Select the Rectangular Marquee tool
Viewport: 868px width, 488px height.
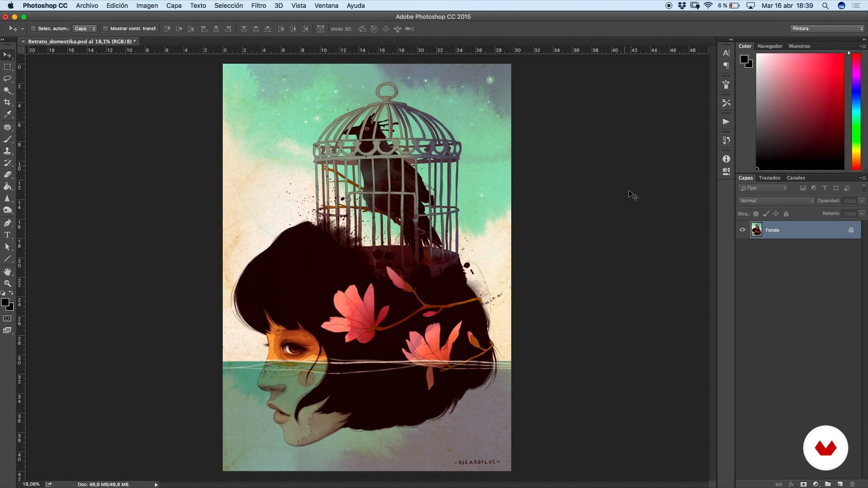tap(7, 67)
